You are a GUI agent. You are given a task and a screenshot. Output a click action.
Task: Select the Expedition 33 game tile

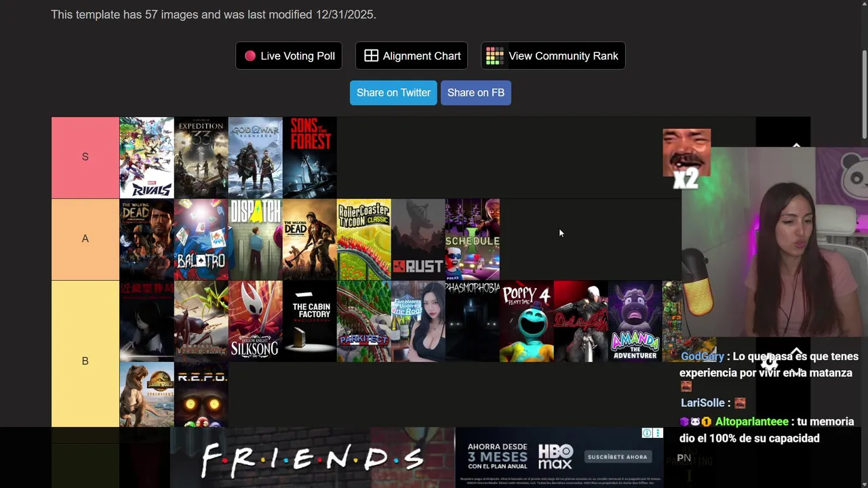click(201, 158)
